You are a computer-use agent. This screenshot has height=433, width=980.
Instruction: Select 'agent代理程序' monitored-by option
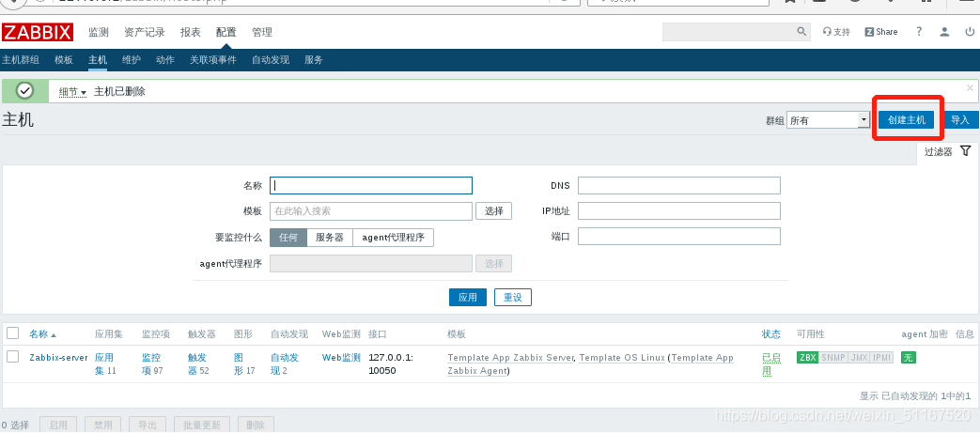point(393,238)
